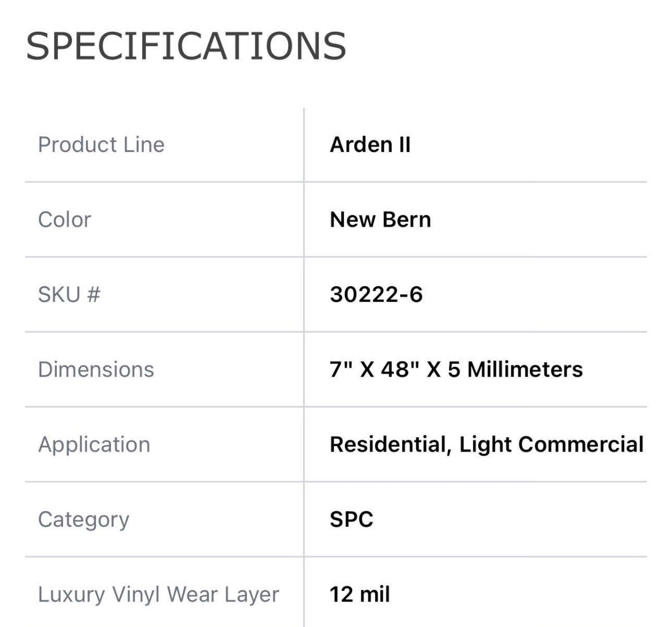Screen dimensions: 672x627
Task: Select the Luxury Vinyl Wear Layer label
Action: [x=158, y=594]
